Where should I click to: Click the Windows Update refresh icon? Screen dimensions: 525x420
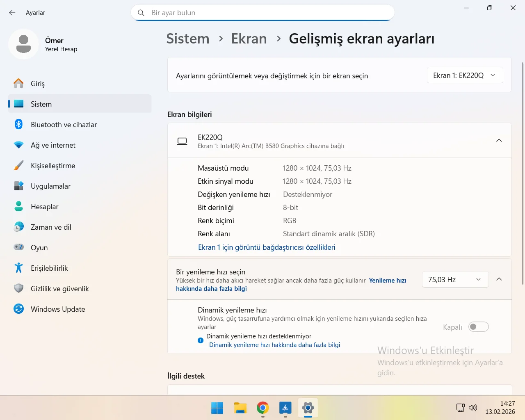point(18,309)
